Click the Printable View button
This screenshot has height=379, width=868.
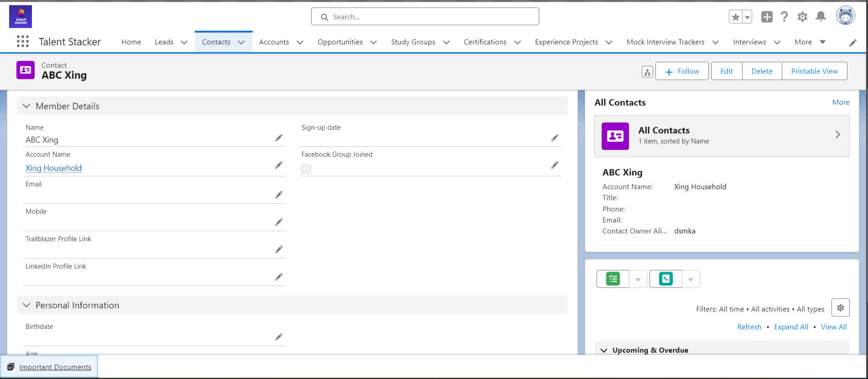pos(814,71)
